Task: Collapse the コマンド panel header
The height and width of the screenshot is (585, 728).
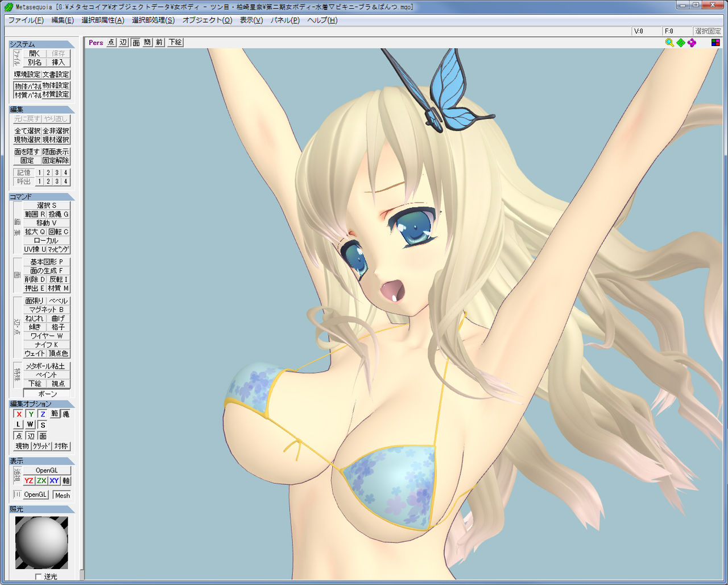Action: pyautogui.click(x=42, y=196)
